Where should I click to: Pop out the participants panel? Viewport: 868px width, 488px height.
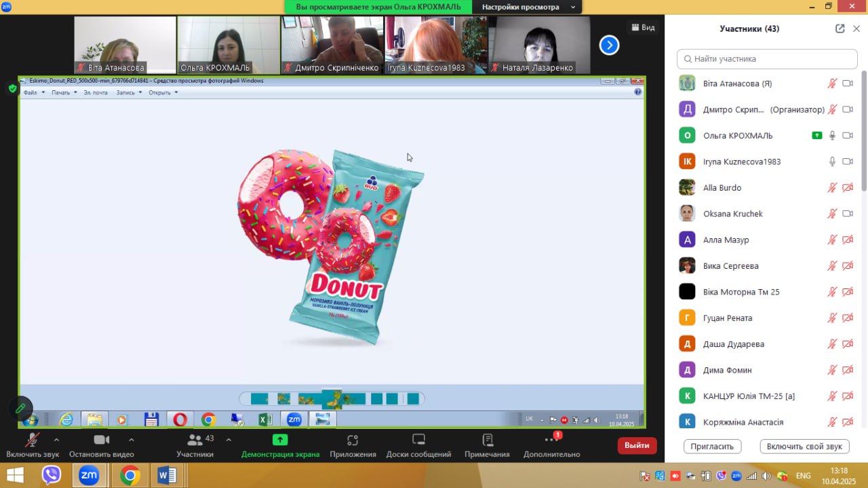pyautogui.click(x=840, y=29)
